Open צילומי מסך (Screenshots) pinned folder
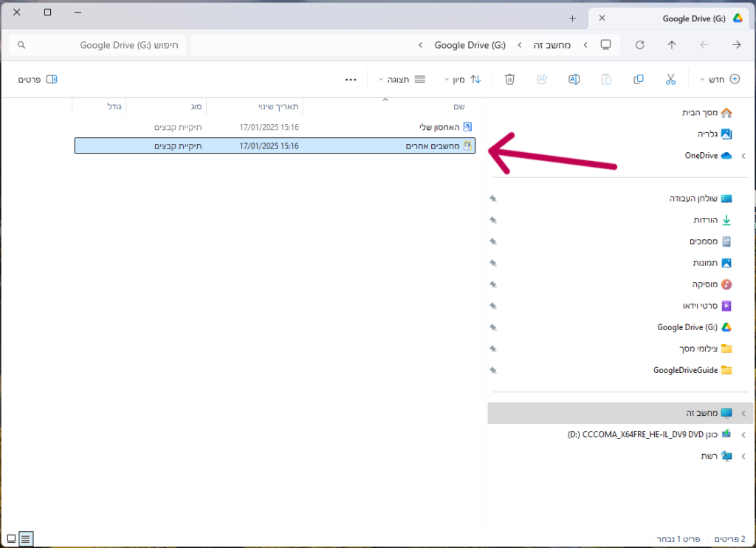 pos(705,349)
